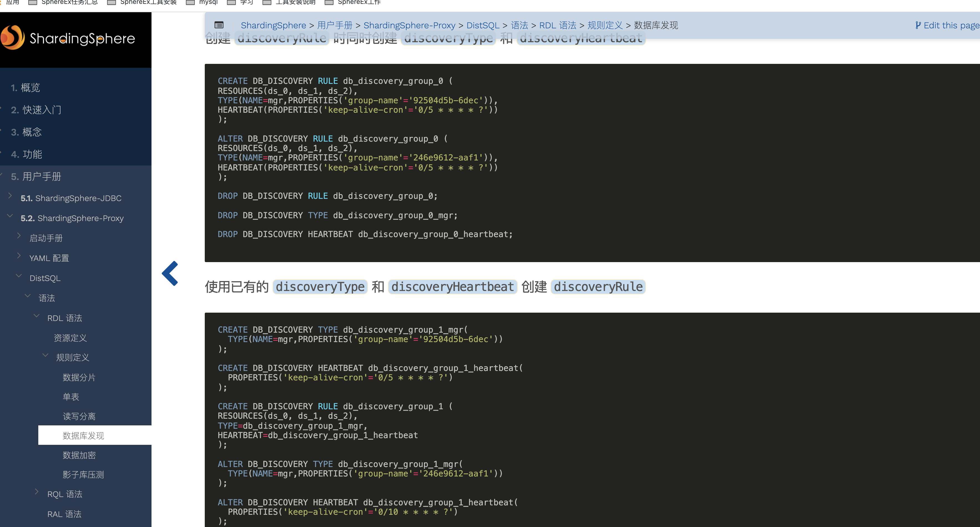Expand the RQL 语法 chevron
This screenshot has width=980, height=527.
(37, 491)
